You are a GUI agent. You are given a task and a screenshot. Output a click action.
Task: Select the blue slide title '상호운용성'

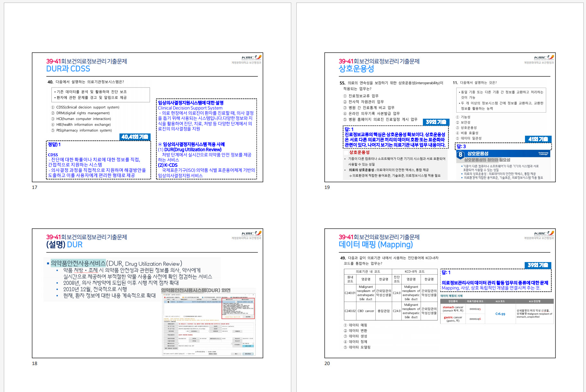point(356,69)
